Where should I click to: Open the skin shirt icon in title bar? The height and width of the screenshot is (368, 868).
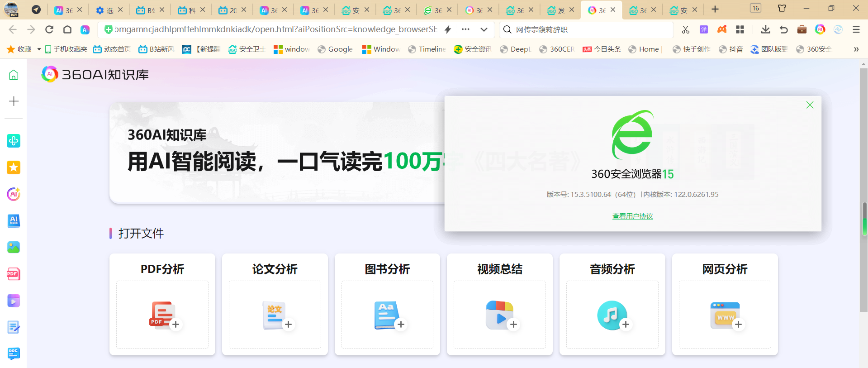point(782,8)
